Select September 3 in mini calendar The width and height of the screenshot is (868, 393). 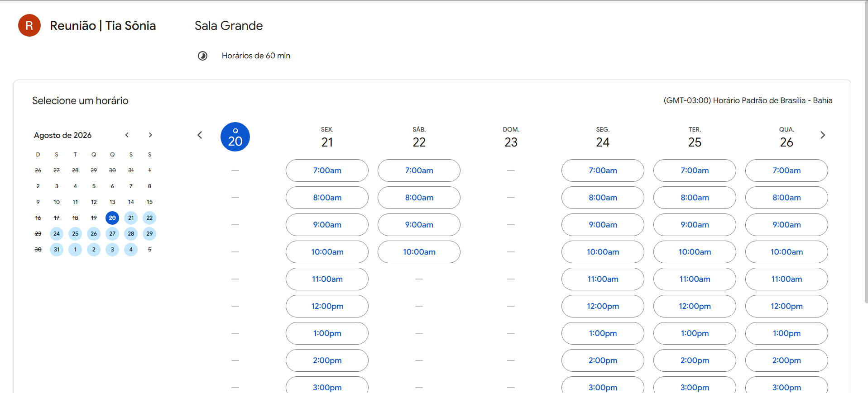pos(112,250)
